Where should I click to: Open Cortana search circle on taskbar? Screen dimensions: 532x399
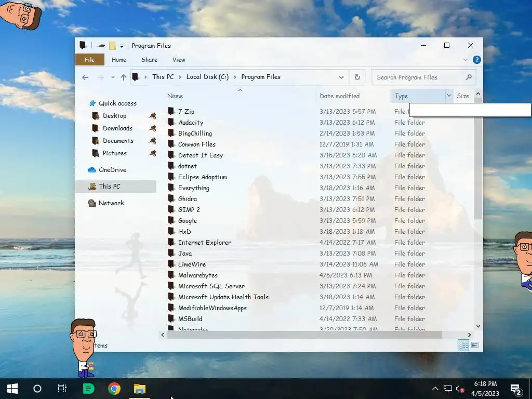37,389
